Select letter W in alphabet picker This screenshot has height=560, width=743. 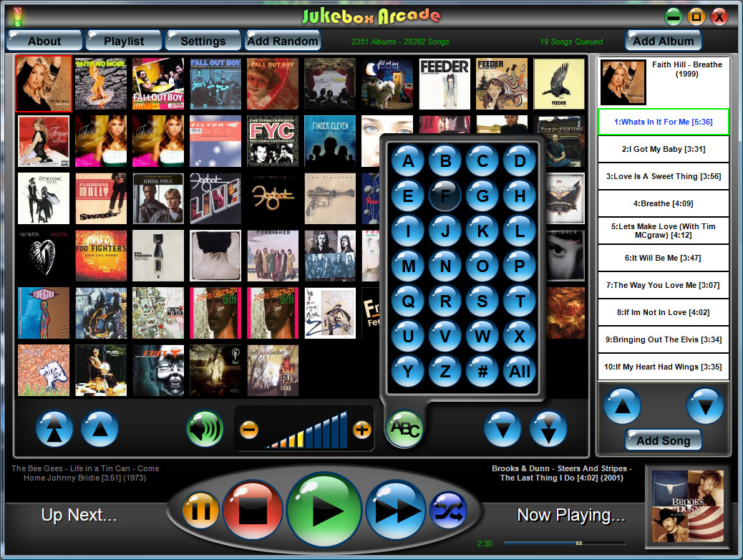[x=482, y=336]
